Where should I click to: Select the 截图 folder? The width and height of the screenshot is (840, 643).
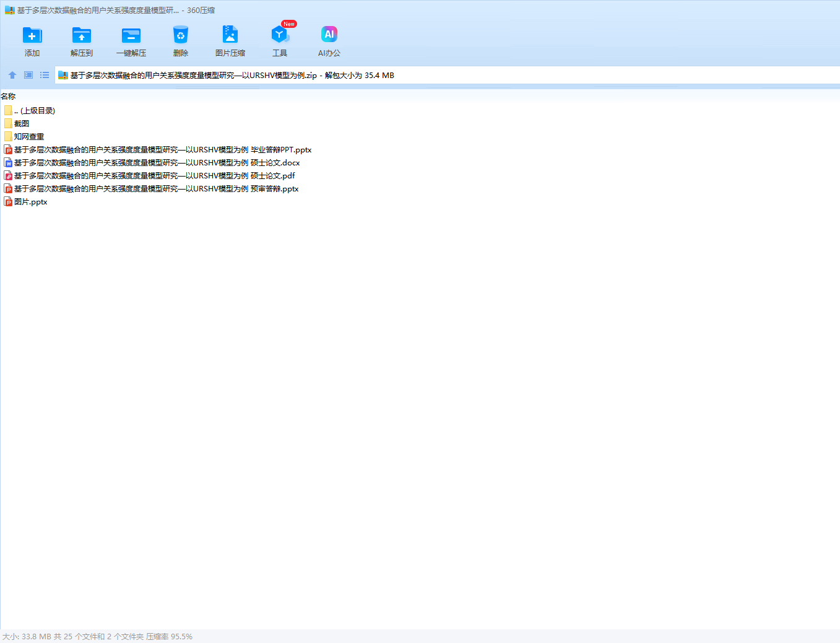[22, 124]
